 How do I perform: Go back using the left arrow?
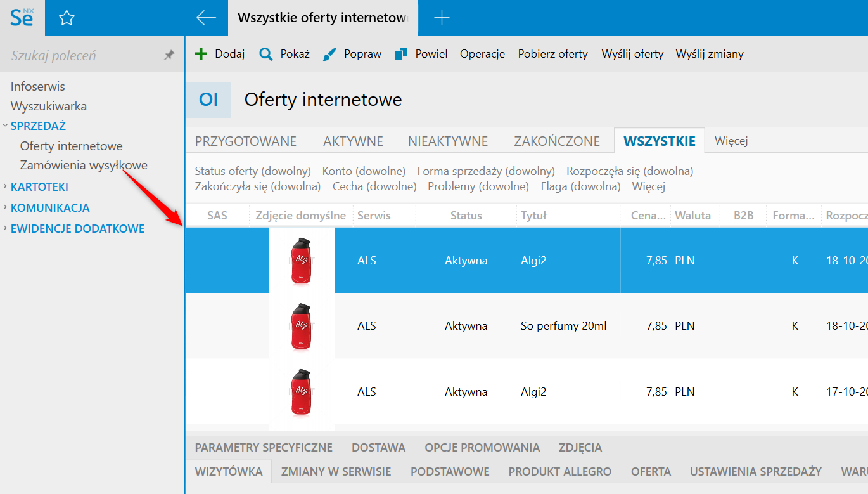pyautogui.click(x=207, y=18)
